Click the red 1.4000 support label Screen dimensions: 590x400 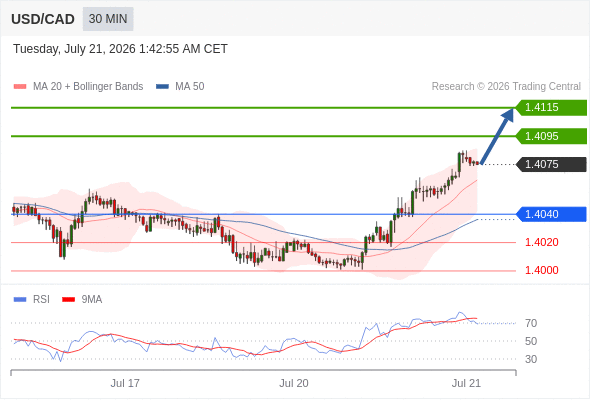click(x=541, y=270)
